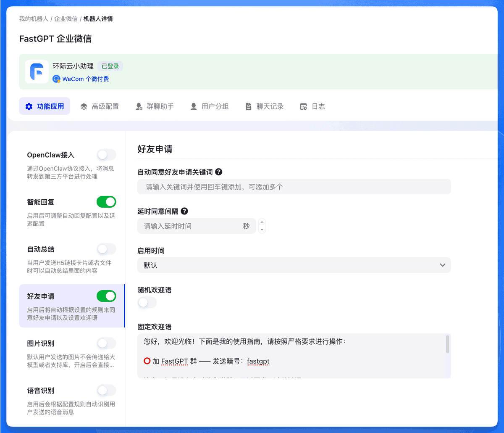Click the 群聊助手 person icon
Screen dimensions: 504x433
click(139, 106)
